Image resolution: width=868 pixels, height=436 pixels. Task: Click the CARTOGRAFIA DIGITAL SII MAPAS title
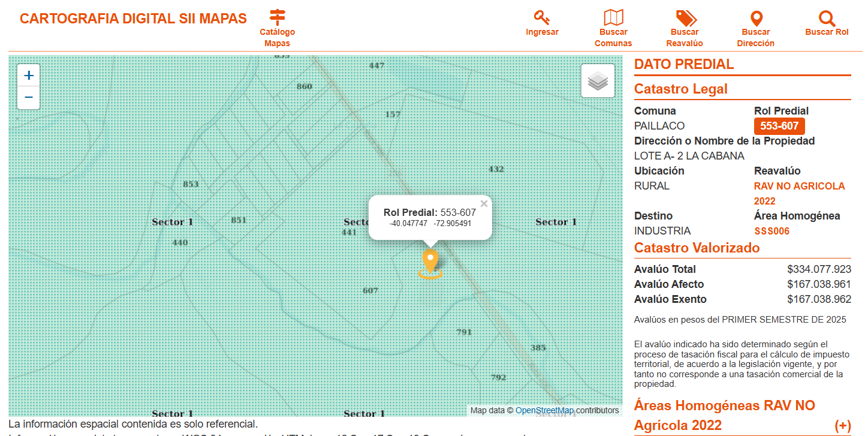[x=133, y=19]
